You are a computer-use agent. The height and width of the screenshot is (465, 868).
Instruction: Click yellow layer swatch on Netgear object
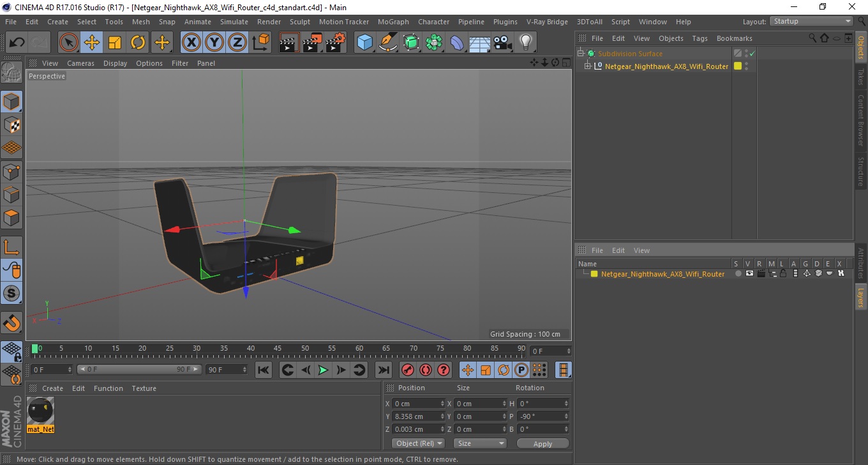[x=738, y=66]
